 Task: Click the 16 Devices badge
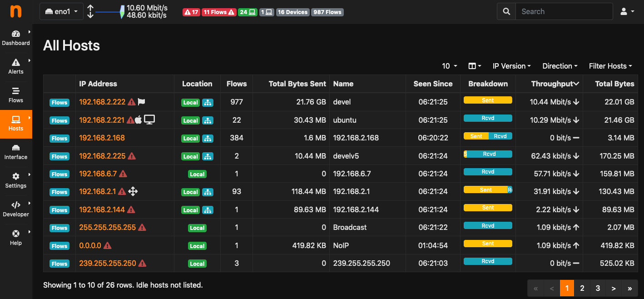[x=292, y=12]
